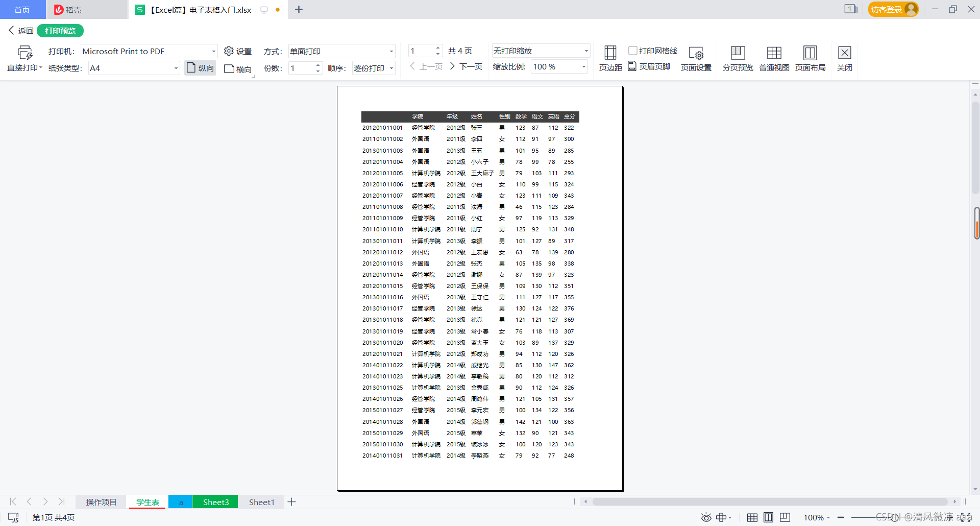Screen dimensions: 980x526
Task: Select portrait orientation (纵向)
Action: (200, 68)
